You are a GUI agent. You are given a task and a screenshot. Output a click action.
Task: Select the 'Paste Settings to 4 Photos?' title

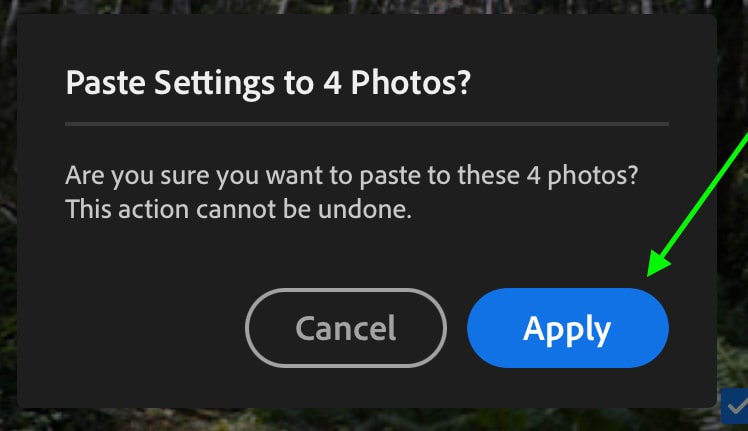[268, 83]
